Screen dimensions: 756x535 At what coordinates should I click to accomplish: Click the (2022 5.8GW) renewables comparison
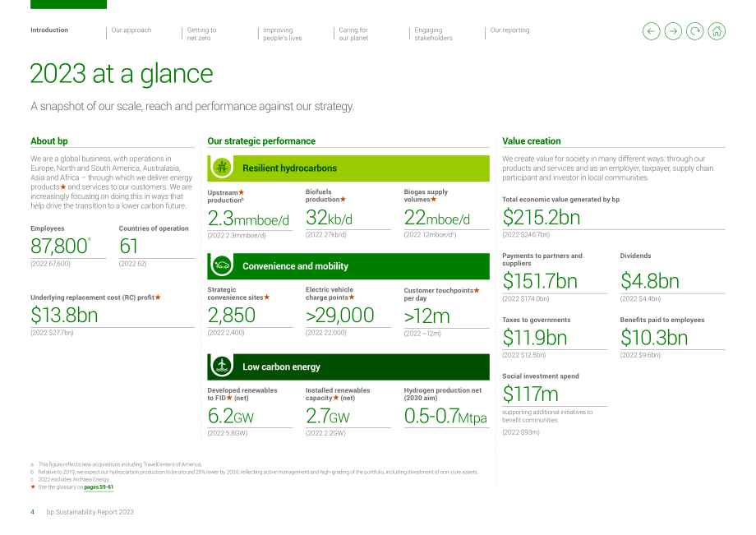click(x=228, y=433)
